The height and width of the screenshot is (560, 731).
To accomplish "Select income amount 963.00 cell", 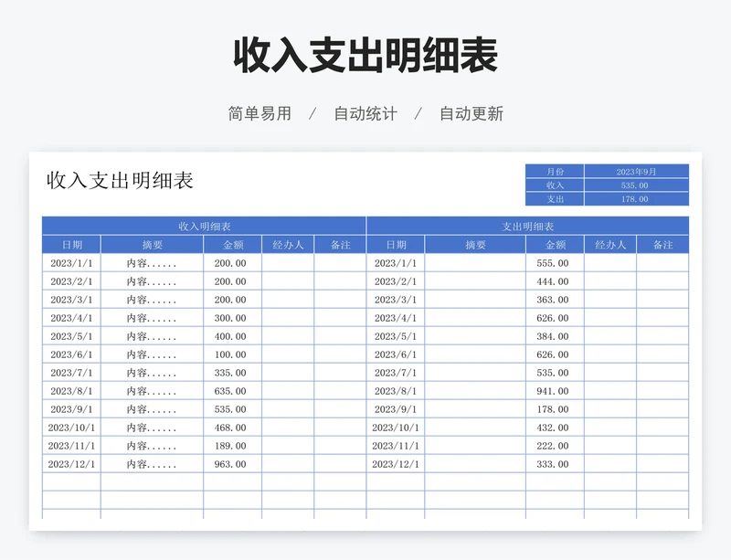I will [x=233, y=464].
